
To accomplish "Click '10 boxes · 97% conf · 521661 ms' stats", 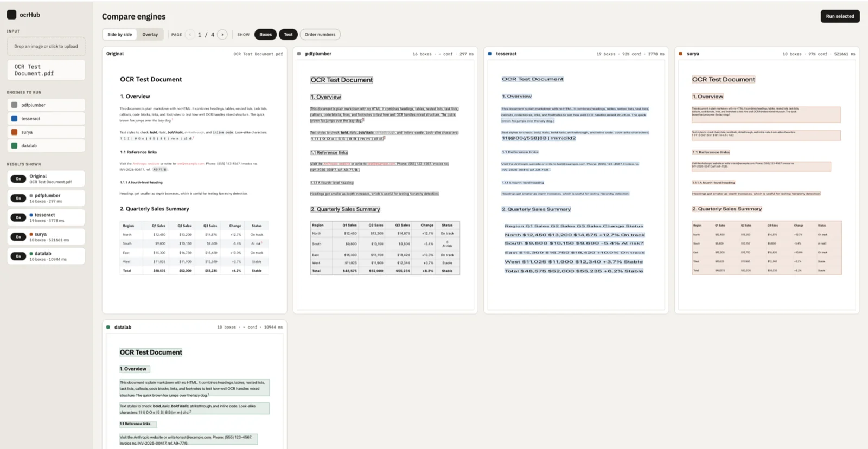I will coord(819,54).
